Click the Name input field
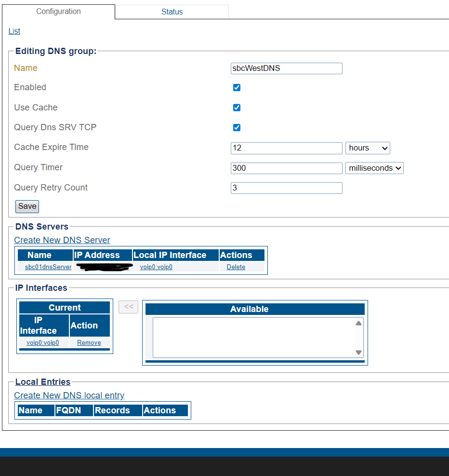Image resolution: width=449 pixels, height=476 pixels. point(286,68)
